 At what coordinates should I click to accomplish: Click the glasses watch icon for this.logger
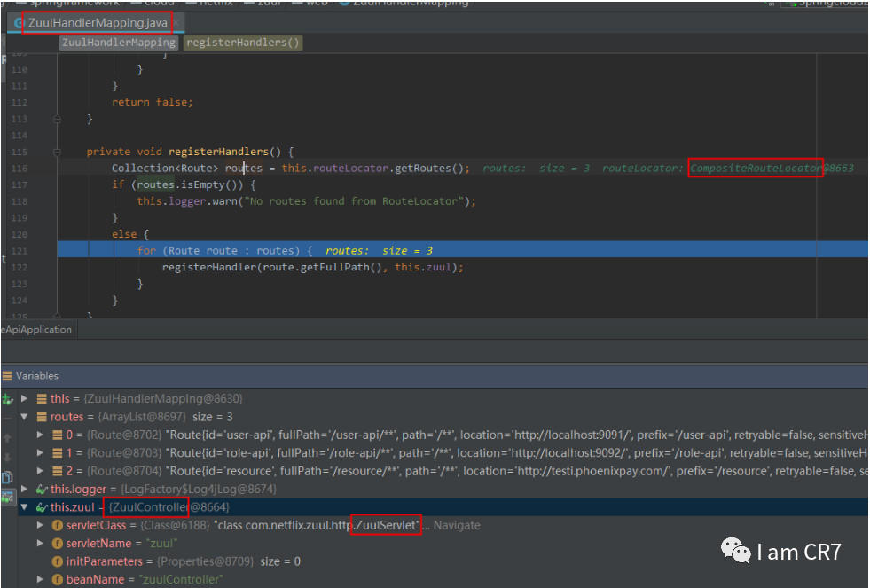[x=42, y=490]
